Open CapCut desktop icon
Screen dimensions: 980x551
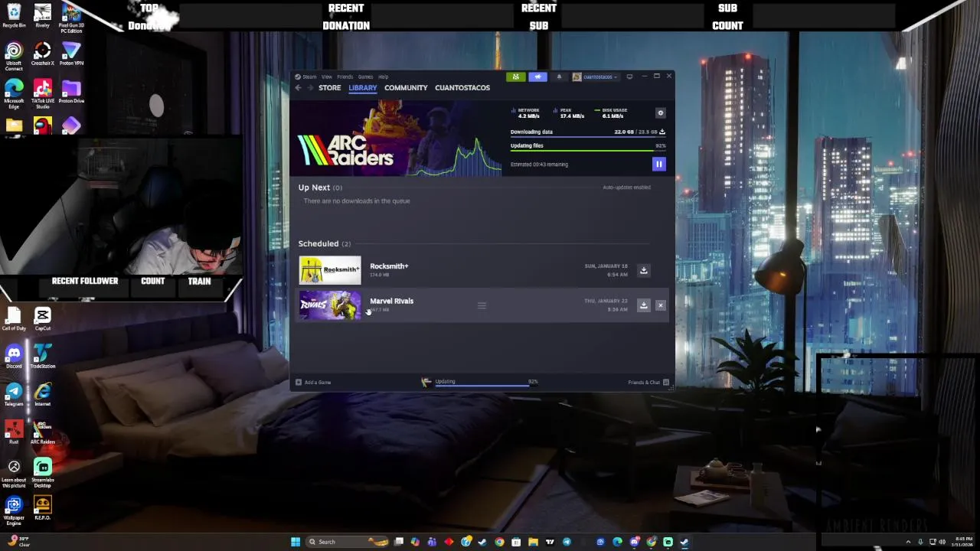[42, 318]
